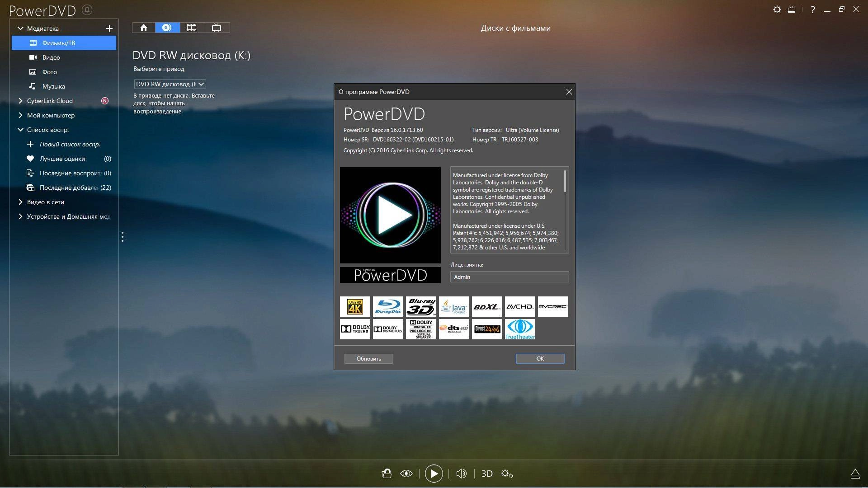
Task: Create Новый список воспр. playlist
Action: point(64,144)
